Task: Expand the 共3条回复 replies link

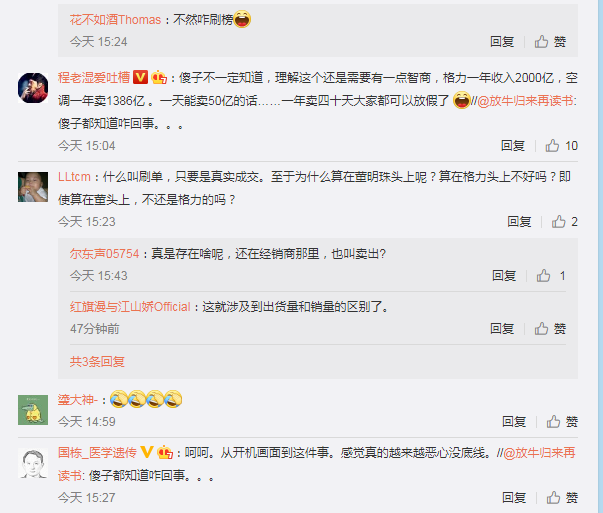Action: tap(97, 361)
